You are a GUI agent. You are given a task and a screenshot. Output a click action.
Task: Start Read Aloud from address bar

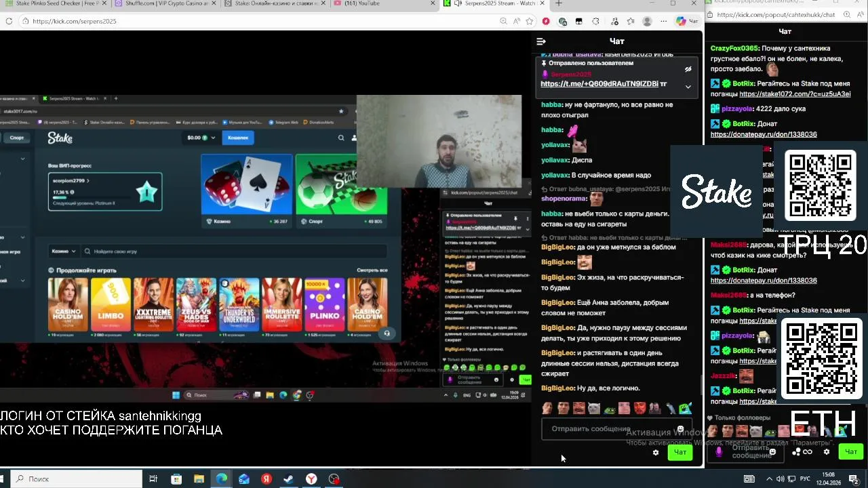[517, 21]
